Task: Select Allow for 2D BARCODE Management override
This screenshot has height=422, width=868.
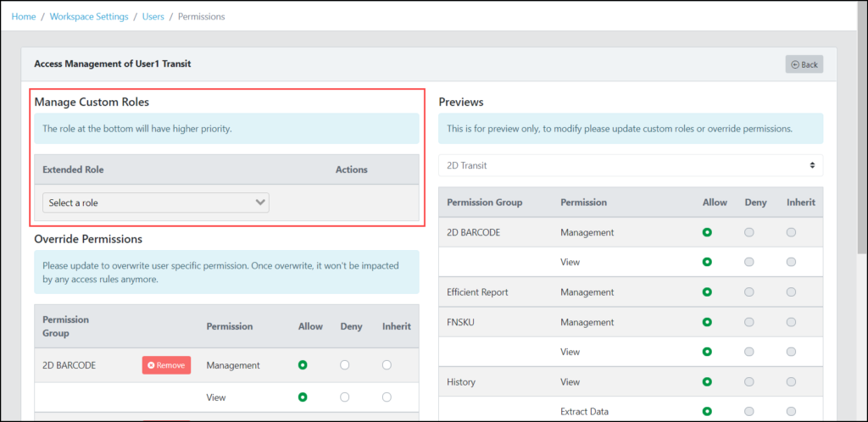Action: [x=303, y=365]
